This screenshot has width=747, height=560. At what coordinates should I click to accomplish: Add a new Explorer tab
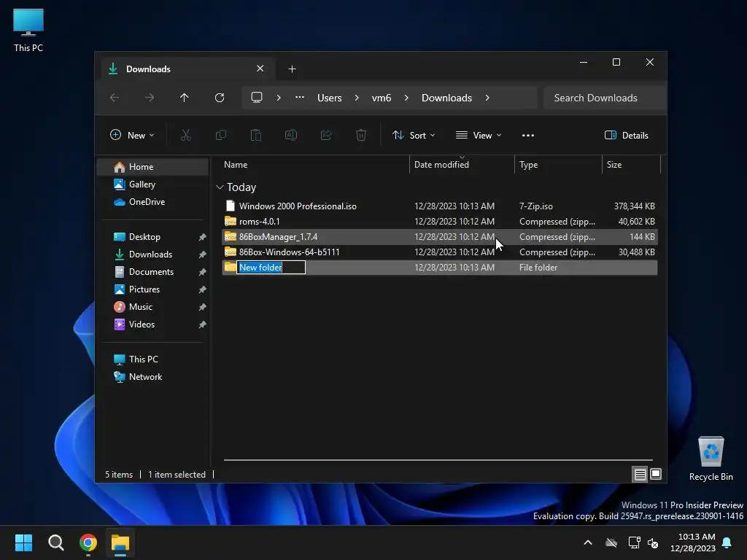292,69
